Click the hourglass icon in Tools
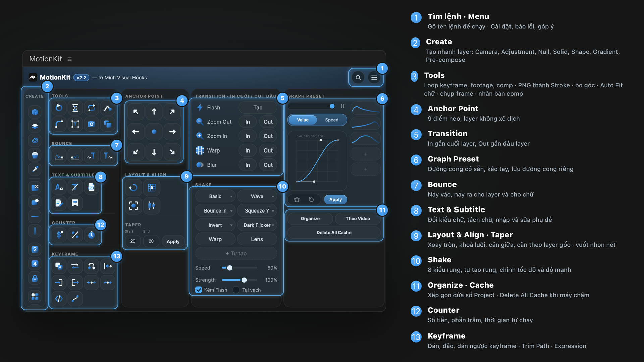Viewport: 644px width, 362px height. coord(75,108)
